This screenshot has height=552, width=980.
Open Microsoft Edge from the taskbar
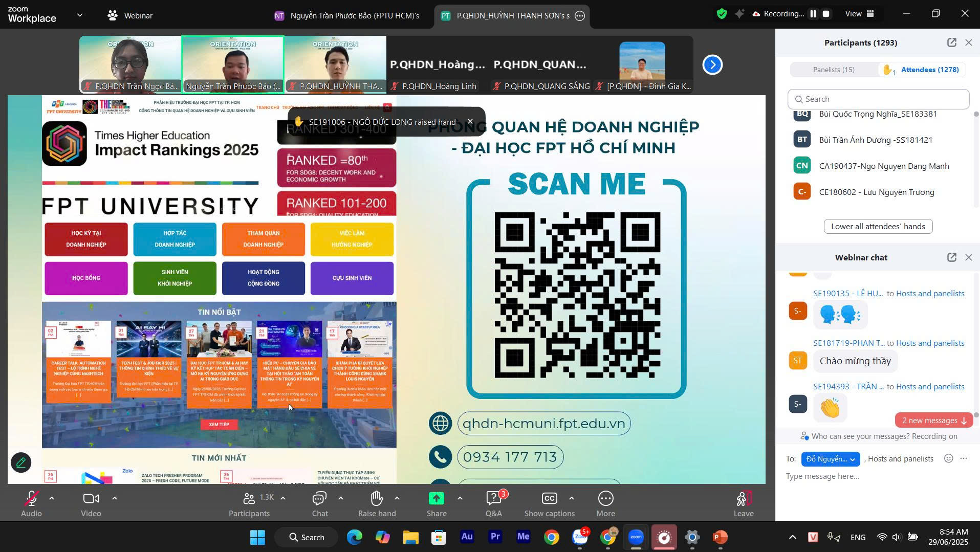[x=354, y=537]
